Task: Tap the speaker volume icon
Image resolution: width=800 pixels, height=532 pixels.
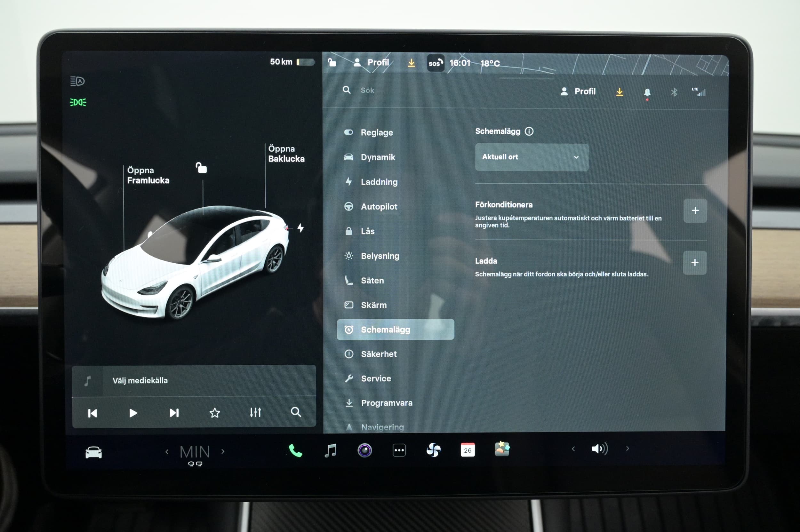Action: (x=599, y=449)
